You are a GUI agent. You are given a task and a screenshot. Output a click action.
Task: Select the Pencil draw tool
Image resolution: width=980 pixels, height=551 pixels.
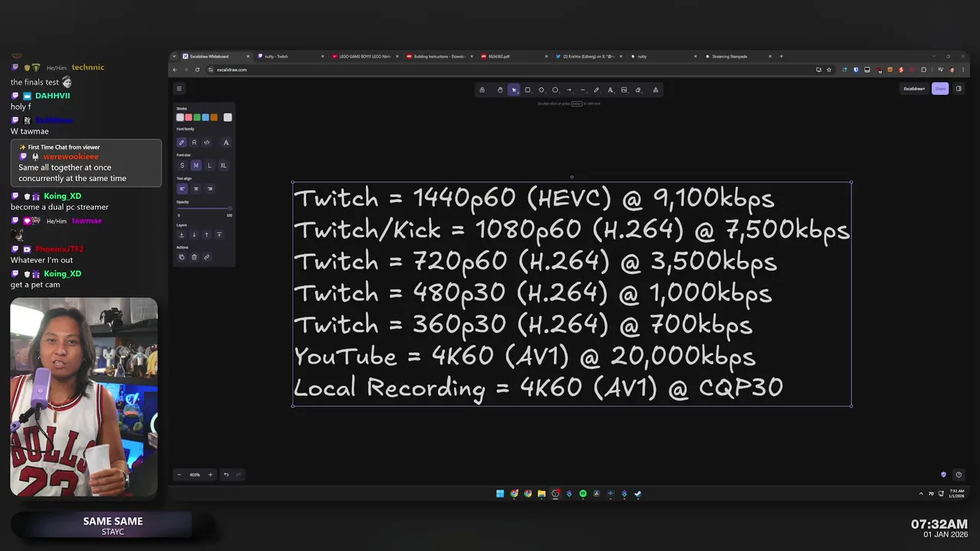pyautogui.click(x=596, y=90)
